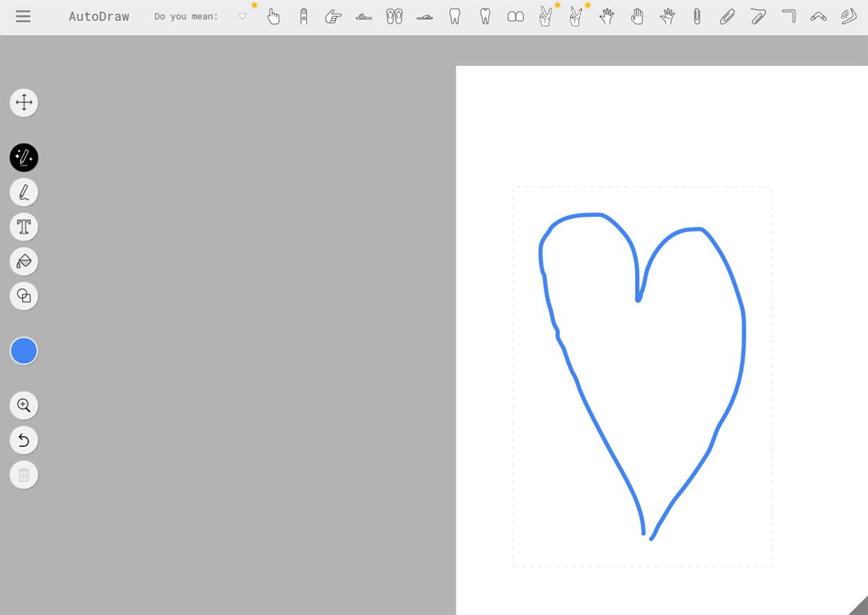Undo the last stroke
The width and height of the screenshot is (868, 615).
click(24, 439)
